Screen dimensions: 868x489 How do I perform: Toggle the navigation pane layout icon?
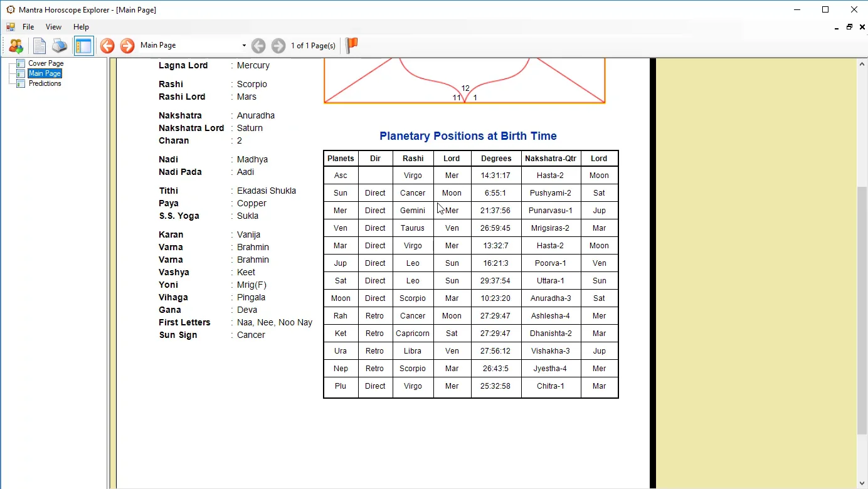83,46
